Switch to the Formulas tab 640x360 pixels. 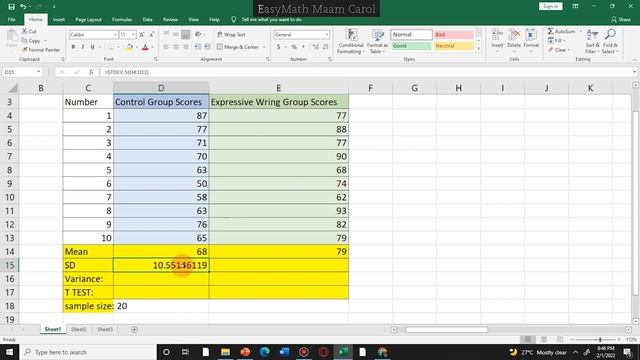(x=122, y=20)
